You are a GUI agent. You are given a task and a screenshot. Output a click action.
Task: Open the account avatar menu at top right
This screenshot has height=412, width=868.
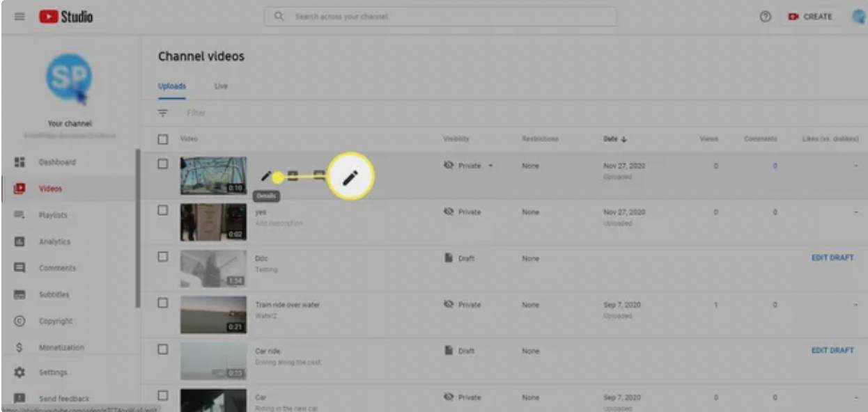pos(858,17)
